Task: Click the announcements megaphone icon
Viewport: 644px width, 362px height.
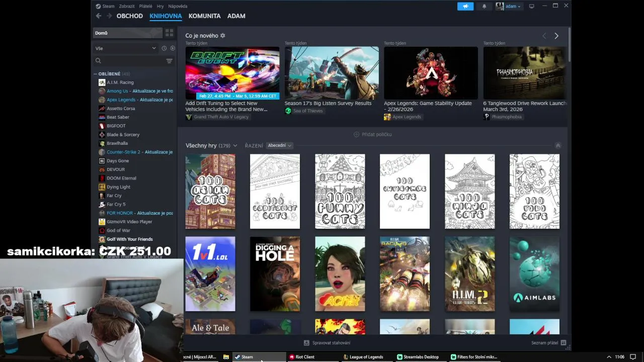Action: (465, 6)
